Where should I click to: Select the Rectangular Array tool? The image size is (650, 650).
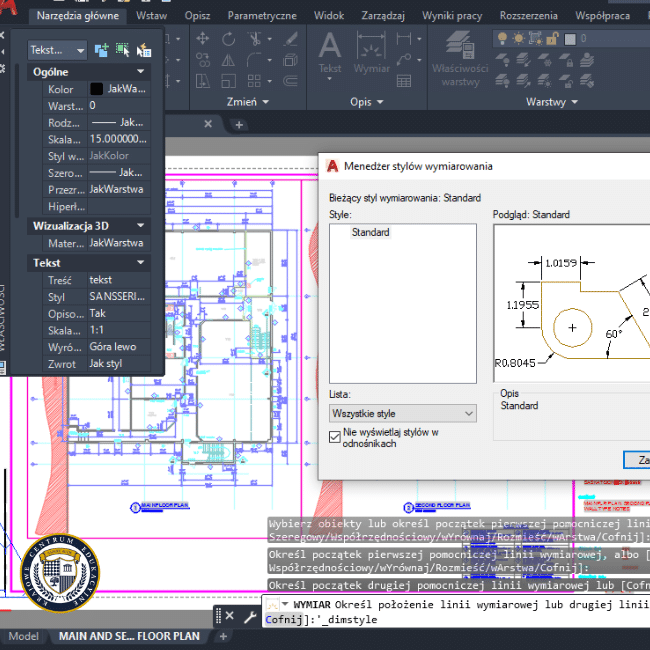point(254,81)
